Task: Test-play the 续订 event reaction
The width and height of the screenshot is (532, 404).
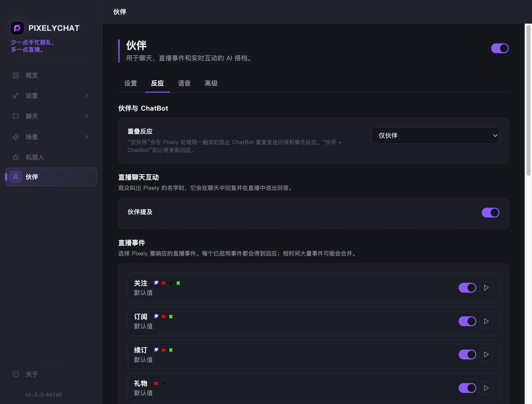Action: pos(486,354)
